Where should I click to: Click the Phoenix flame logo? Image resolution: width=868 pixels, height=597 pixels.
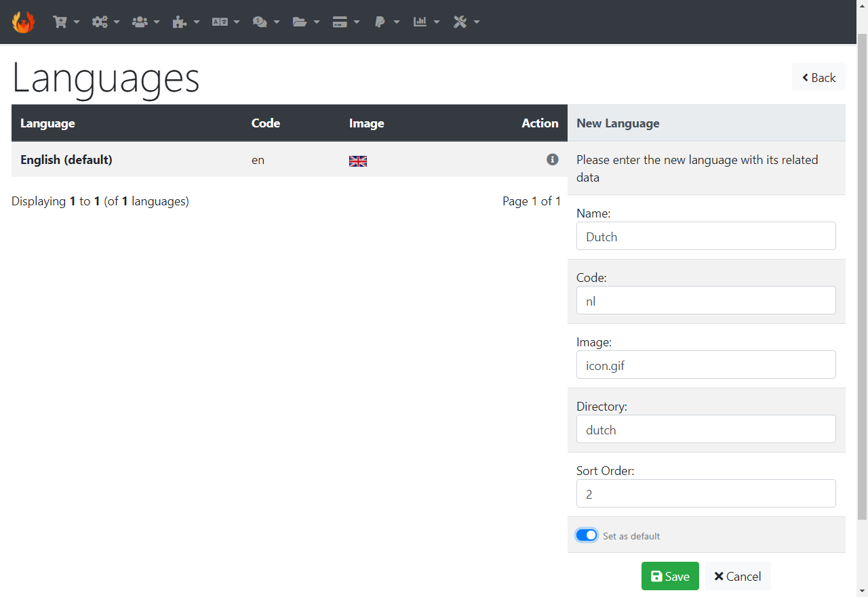[x=23, y=22]
